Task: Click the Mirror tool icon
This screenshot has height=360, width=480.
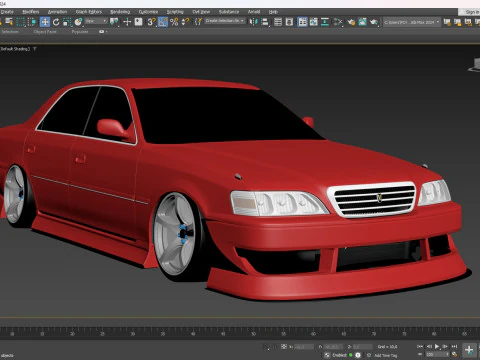Action: click(x=253, y=22)
